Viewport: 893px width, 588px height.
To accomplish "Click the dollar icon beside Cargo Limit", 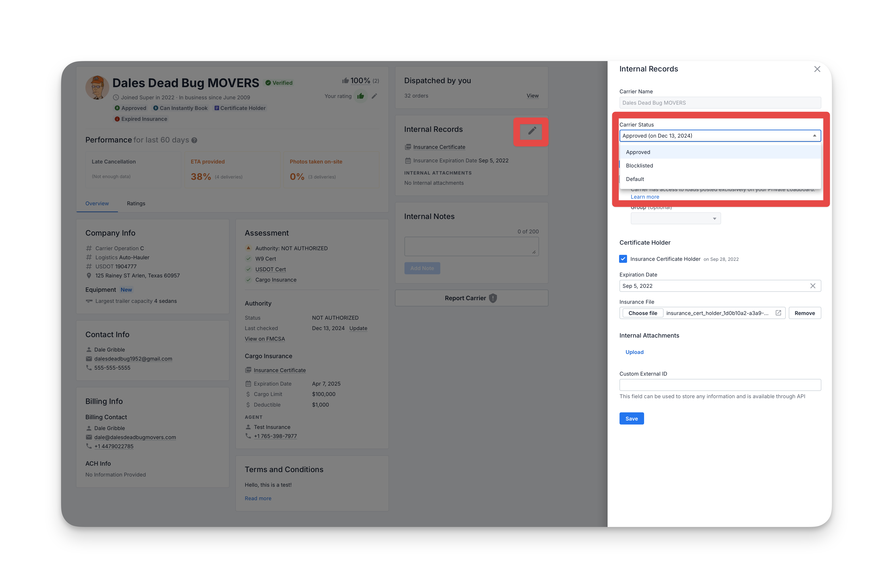I will 248,394.
